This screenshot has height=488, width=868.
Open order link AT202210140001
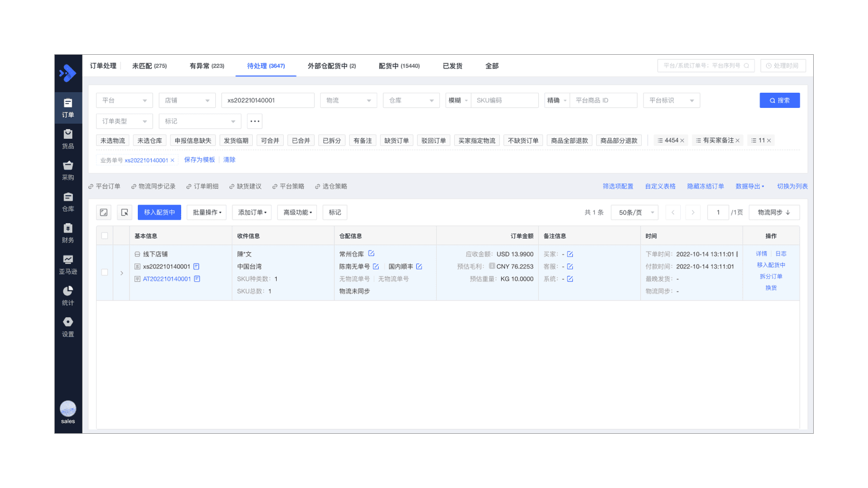point(167,279)
